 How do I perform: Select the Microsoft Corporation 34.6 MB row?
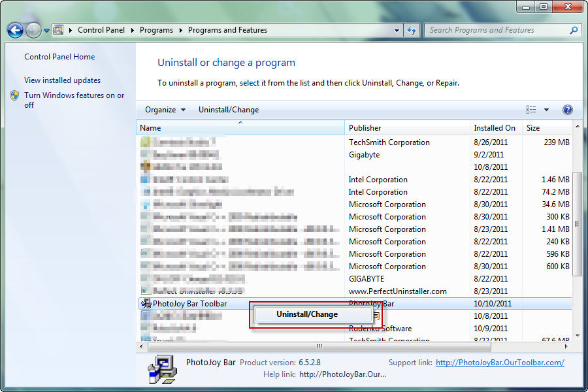(x=354, y=204)
